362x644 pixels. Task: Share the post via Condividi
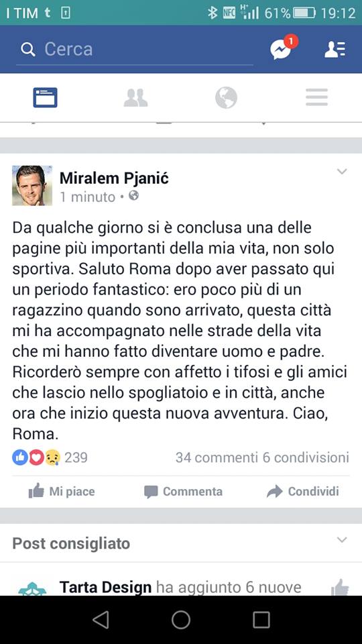click(303, 491)
